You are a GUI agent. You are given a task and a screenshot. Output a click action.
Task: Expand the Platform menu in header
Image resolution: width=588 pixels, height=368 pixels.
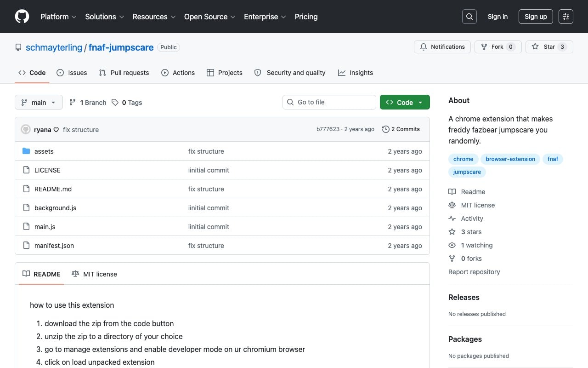click(x=58, y=17)
